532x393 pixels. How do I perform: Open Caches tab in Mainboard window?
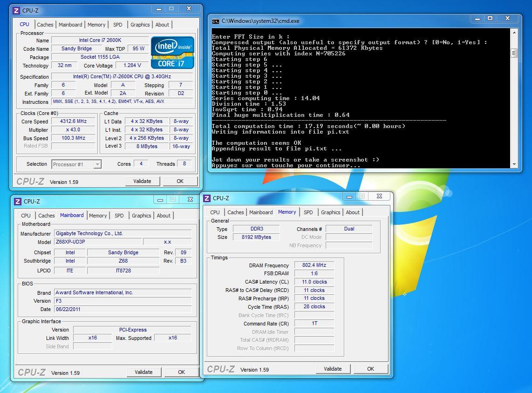[x=47, y=216]
